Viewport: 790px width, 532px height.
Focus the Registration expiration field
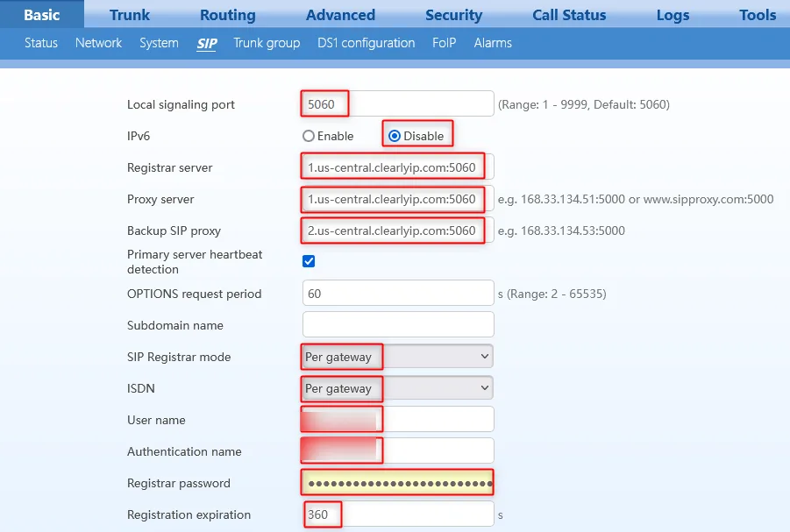click(398, 514)
